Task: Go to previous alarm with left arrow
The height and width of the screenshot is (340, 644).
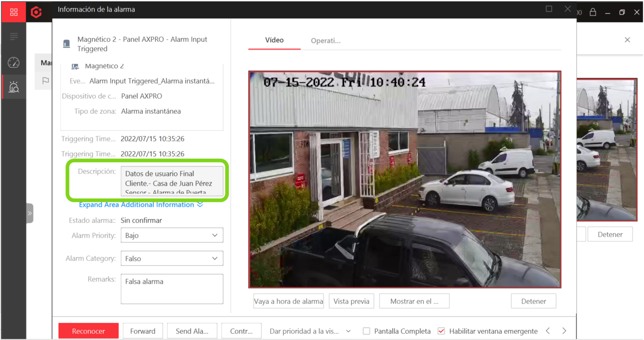Action: point(548,331)
